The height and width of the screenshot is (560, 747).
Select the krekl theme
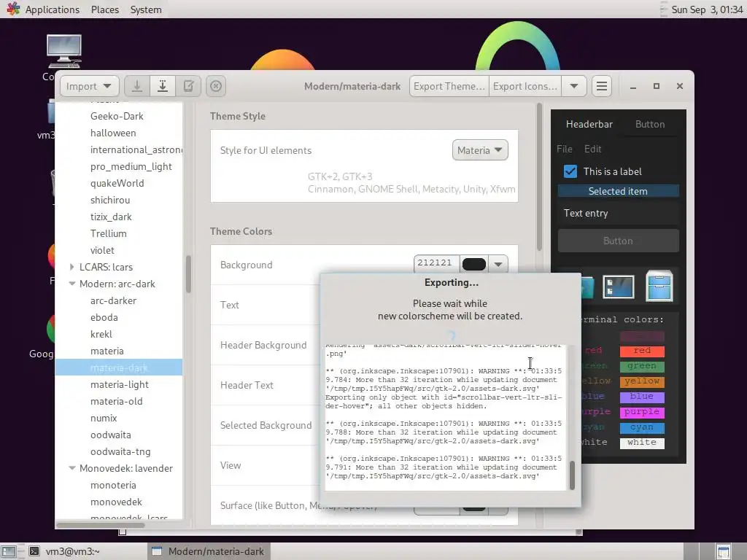[101, 334]
